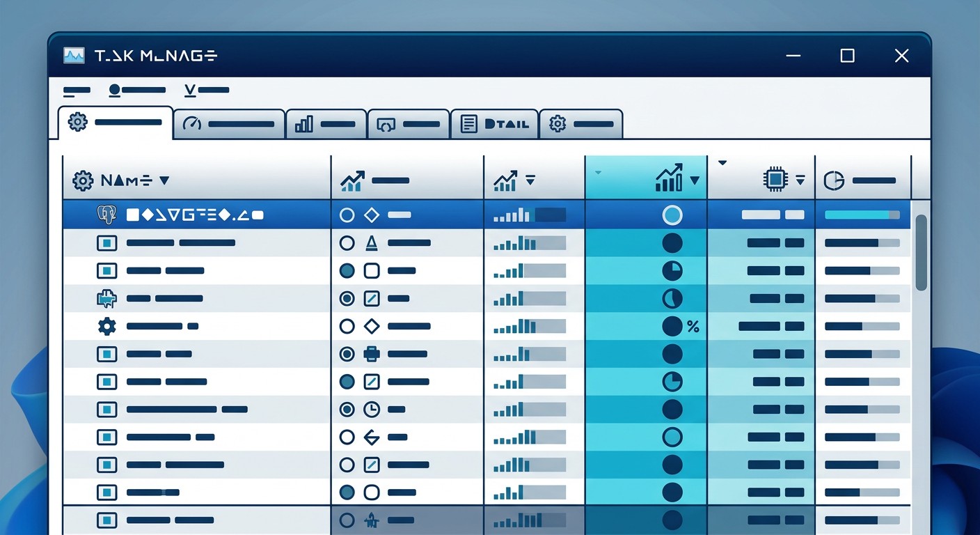Open the dropdown arrow beside the CPU chip icon
980x535 pixels.
(800, 180)
